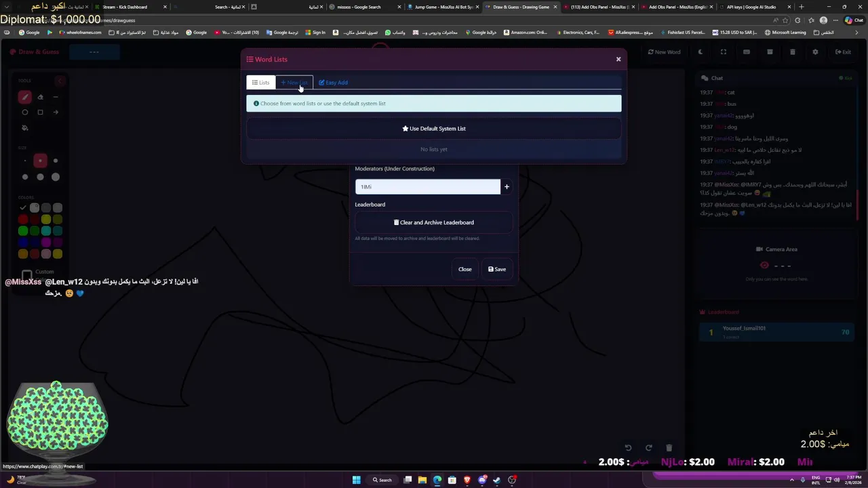Select the straight line tool
This screenshot has height=488, width=868.
click(x=56, y=97)
